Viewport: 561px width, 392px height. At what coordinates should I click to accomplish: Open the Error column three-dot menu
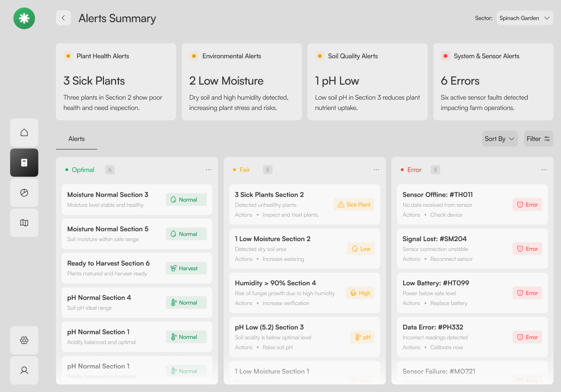click(544, 170)
